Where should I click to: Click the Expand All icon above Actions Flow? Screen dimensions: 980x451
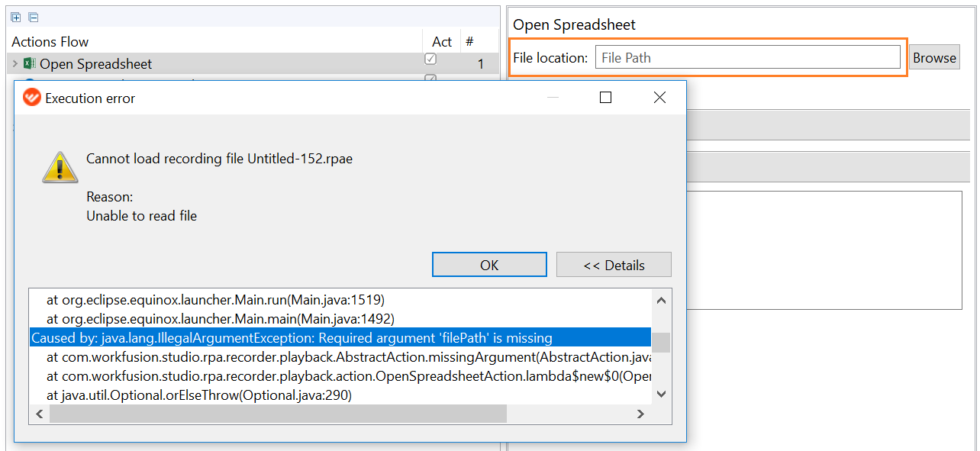16,17
